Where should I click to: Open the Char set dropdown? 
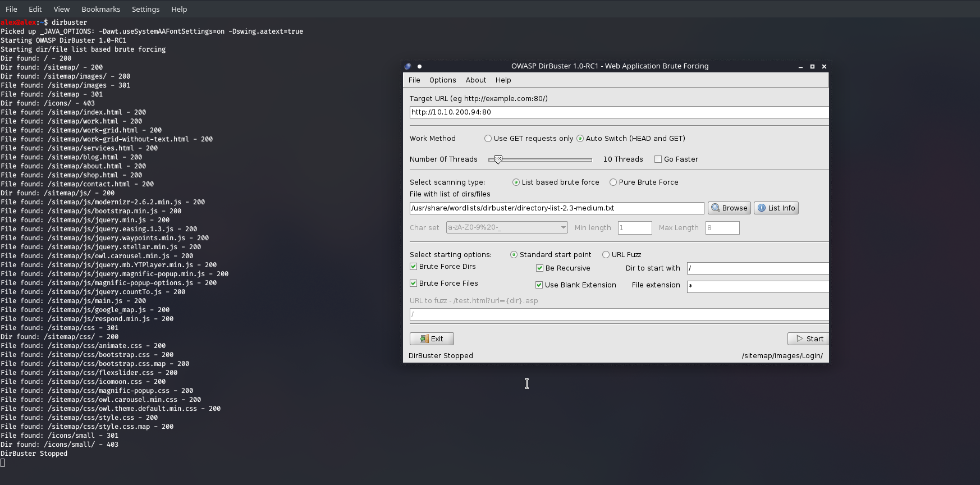[507, 227]
